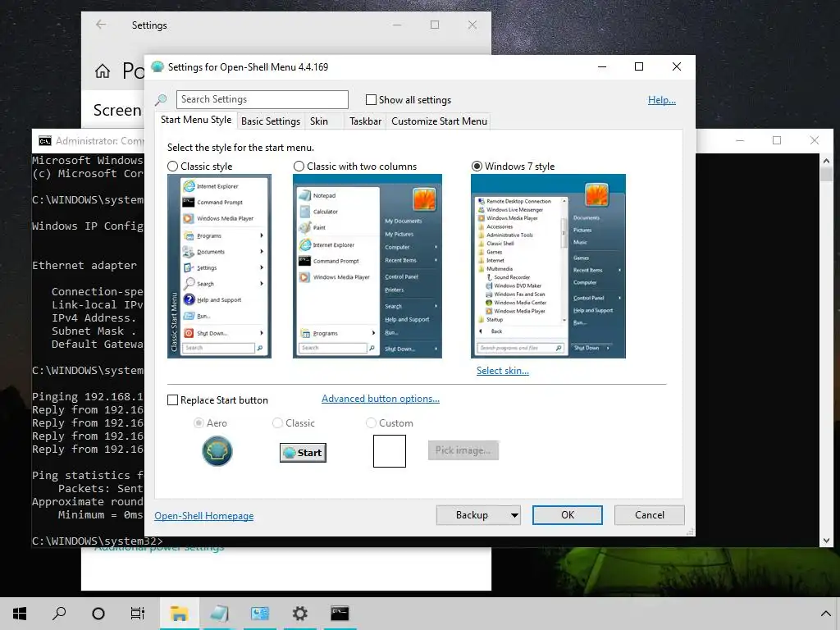
Task: Choose the Aero button radio option
Action: [199, 422]
